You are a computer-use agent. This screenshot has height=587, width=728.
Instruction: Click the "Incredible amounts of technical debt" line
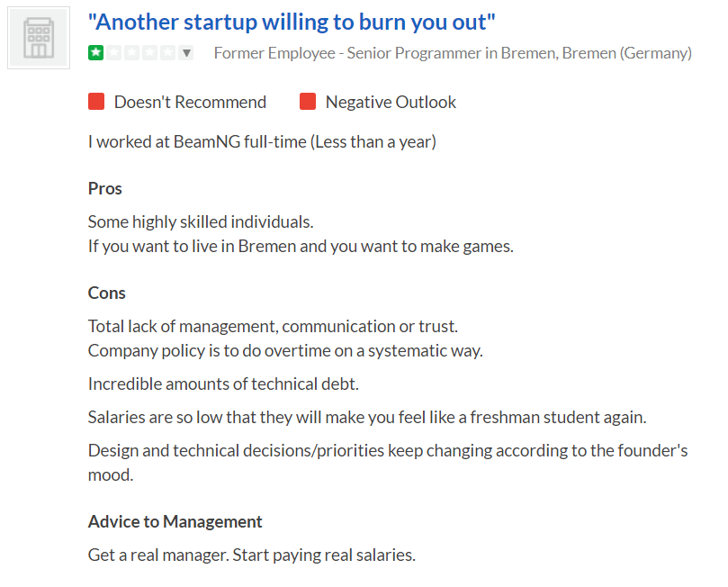tap(223, 384)
